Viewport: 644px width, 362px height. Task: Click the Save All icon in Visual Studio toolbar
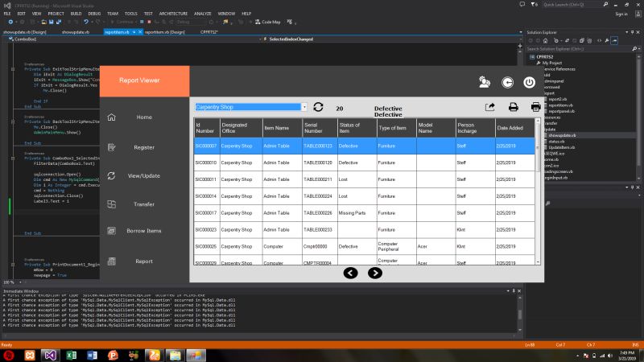(58, 22)
